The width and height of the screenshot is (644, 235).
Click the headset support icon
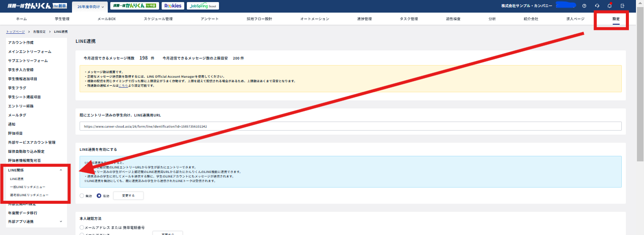click(597, 6)
